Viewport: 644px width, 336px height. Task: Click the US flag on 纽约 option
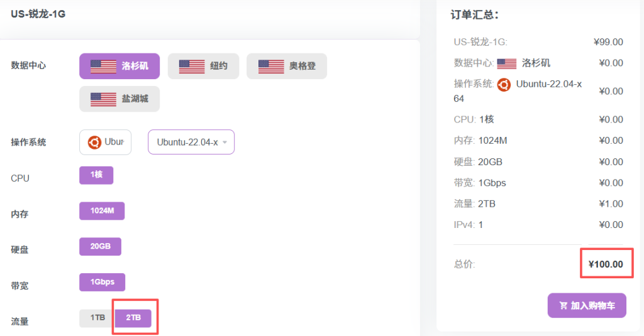(x=192, y=66)
